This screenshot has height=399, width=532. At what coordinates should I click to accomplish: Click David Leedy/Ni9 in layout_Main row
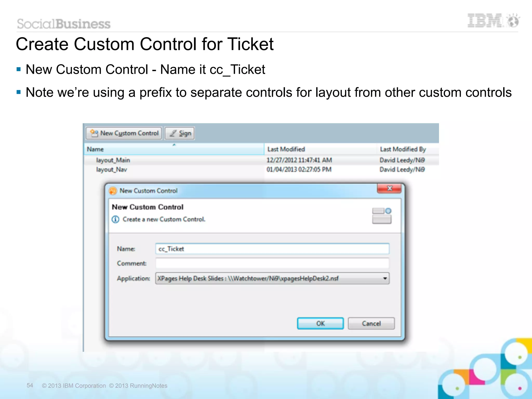click(402, 160)
